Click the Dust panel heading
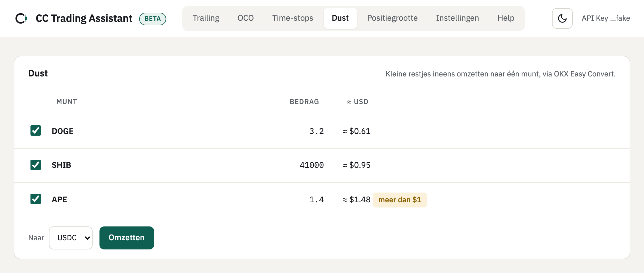The image size is (644, 273). click(x=38, y=73)
